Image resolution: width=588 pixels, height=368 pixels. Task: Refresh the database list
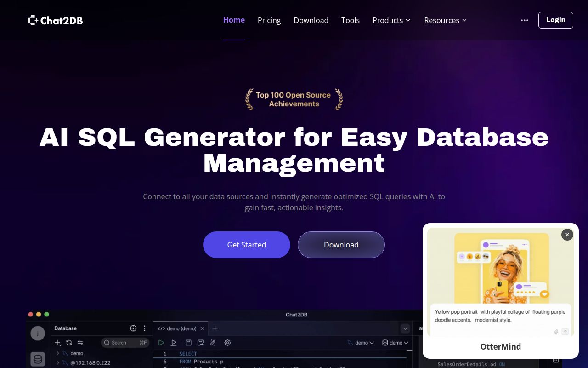69,343
